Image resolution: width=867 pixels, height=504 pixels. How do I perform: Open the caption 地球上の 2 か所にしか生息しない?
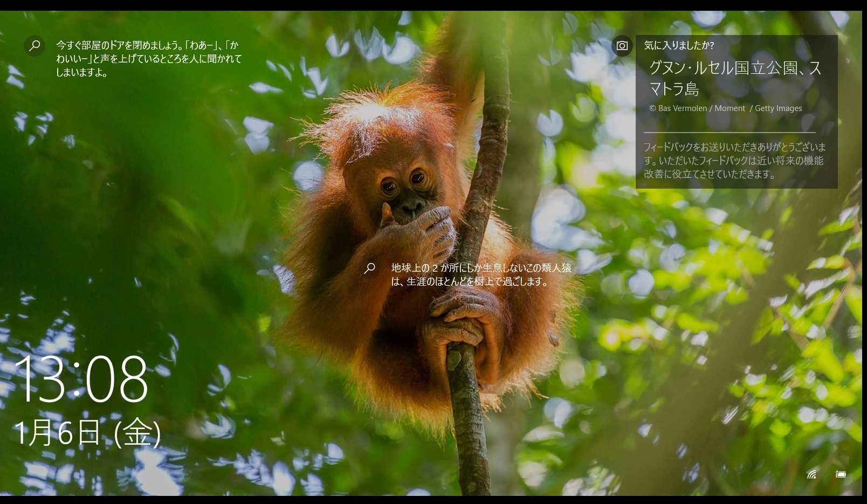[481, 274]
